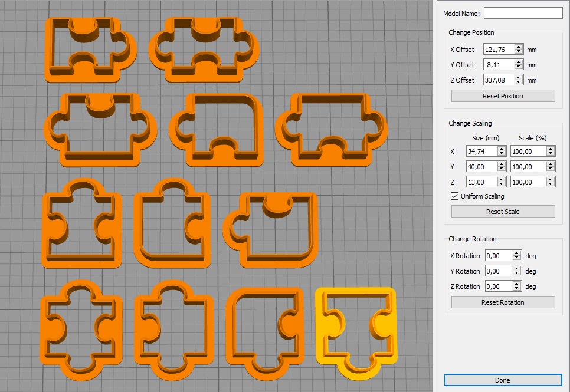Increase X Rotation with up arrow
This screenshot has width=570, height=392.
(517, 253)
